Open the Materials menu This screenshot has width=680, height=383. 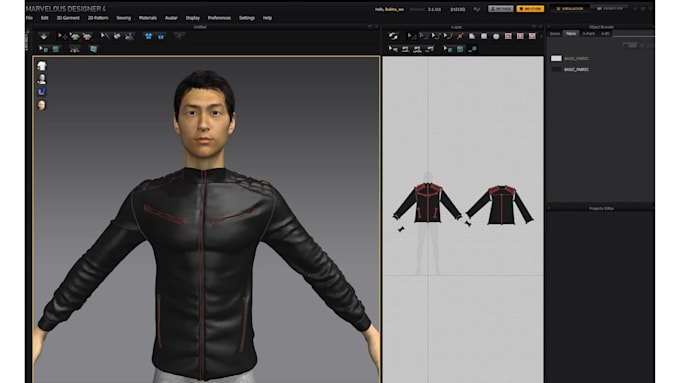click(148, 18)
